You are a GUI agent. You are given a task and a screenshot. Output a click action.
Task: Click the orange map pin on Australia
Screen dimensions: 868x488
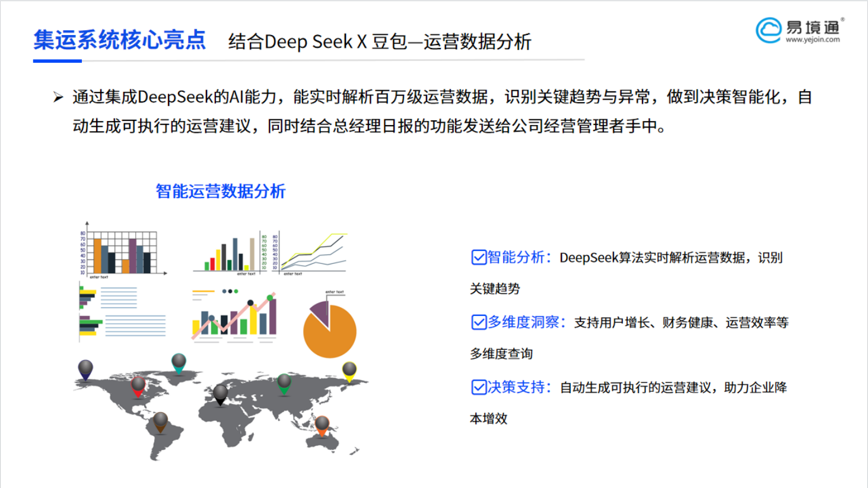click(322, 425)
